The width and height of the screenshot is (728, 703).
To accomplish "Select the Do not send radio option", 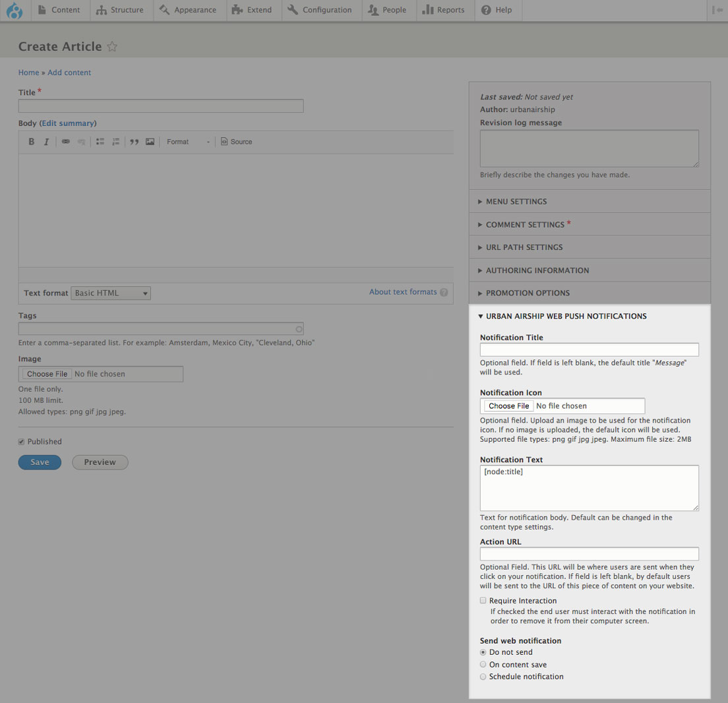I will [x=483, y=652].
